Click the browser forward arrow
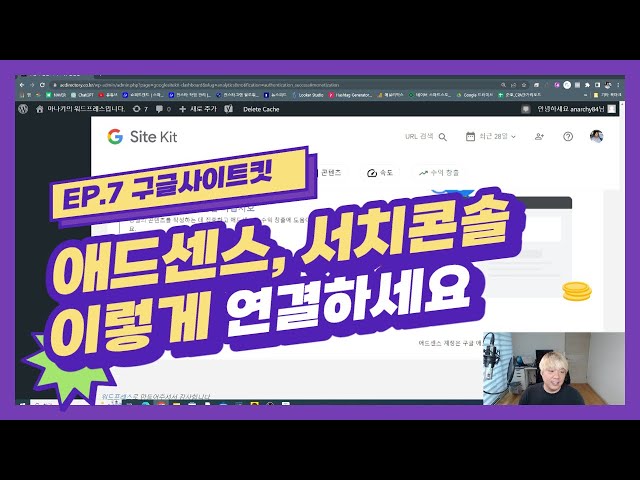Viewport: 640px width, 480px height. [x=32, y=85]
